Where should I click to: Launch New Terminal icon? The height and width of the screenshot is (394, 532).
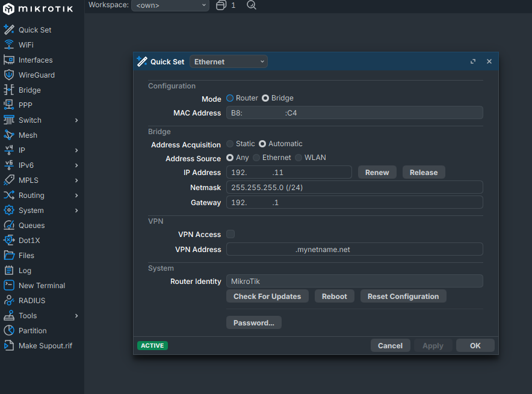9,286
